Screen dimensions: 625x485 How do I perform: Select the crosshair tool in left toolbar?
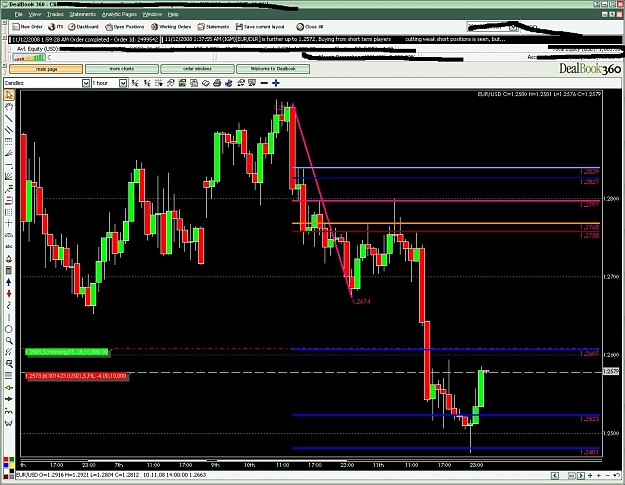point(9,224)
